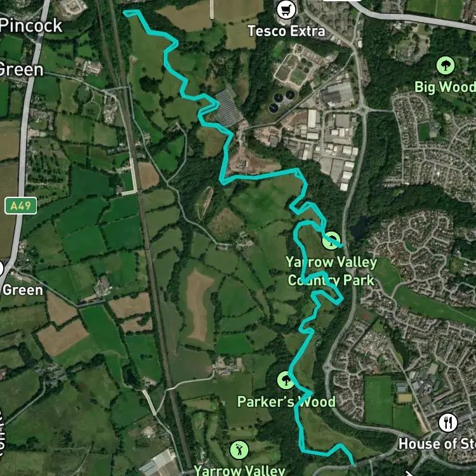Click the Yarrow Valley label beneath the golf icon
Viewport: 476px width, 476px height.
(x=239, y=470)
